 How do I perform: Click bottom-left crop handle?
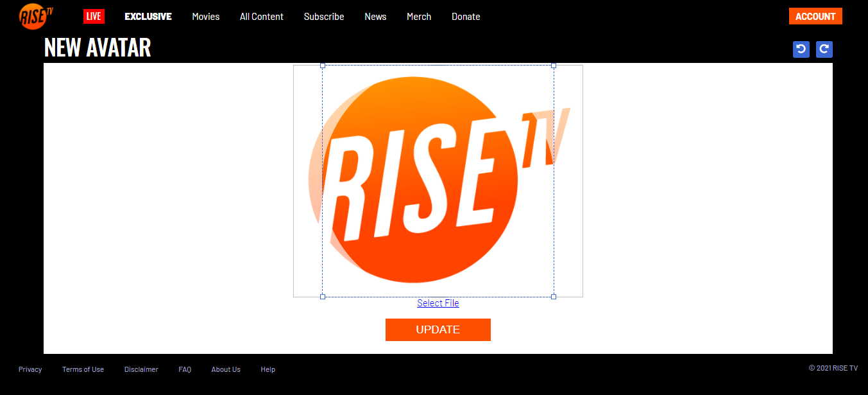pyautogui.click(x=323, y=297)
